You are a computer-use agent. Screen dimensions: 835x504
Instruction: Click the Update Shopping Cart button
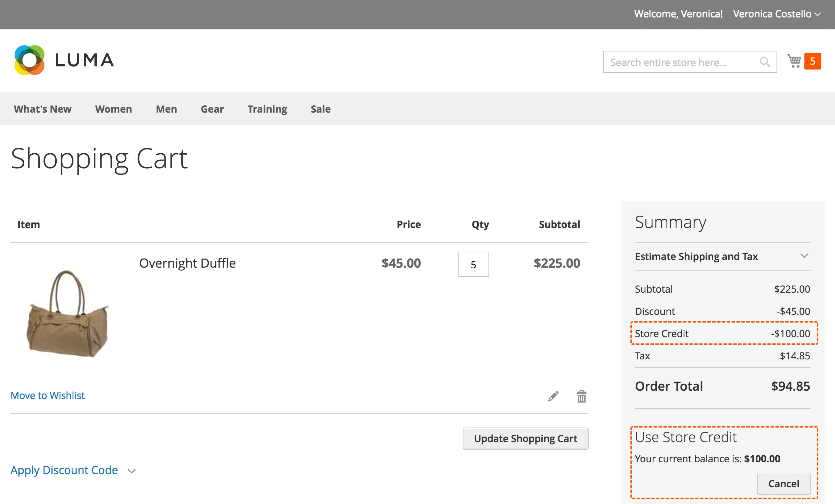(525, 439)
